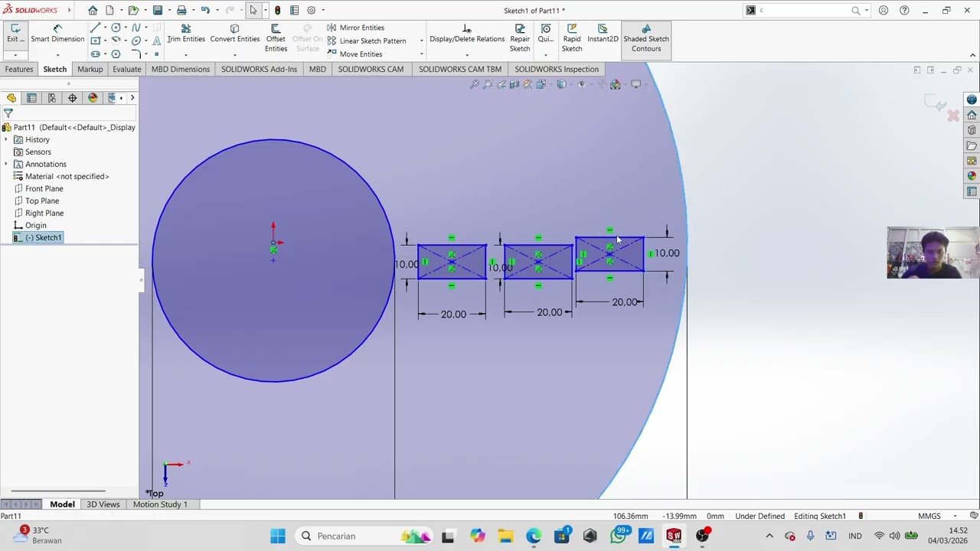The image size is (980, 551).
Task: Open the DisplayManager tab icon
Action: [x=93, y=98]
